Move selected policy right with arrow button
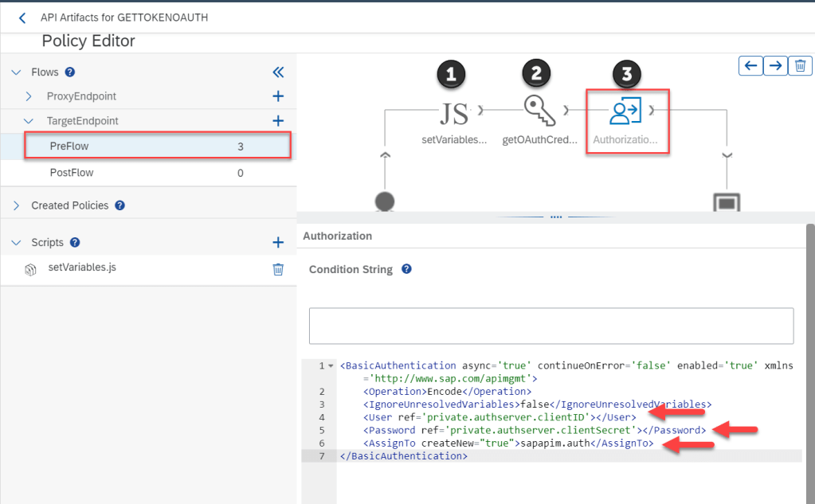The width and height of the screenshot is (815, 504). pyautogui.click(x=775, y=66)
